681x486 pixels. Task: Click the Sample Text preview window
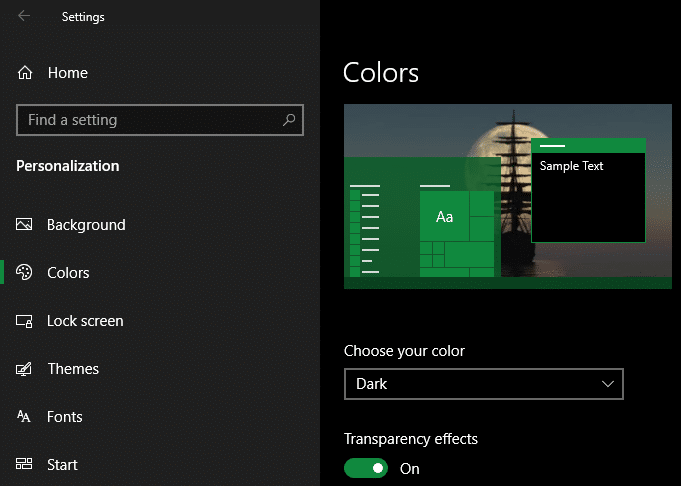point(588,191)
